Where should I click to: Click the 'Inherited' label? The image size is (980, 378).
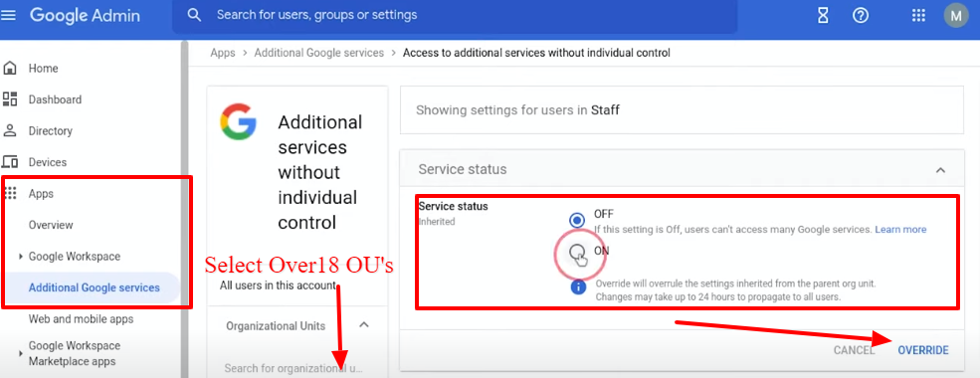pyautogui.click(x=438, y=221)
